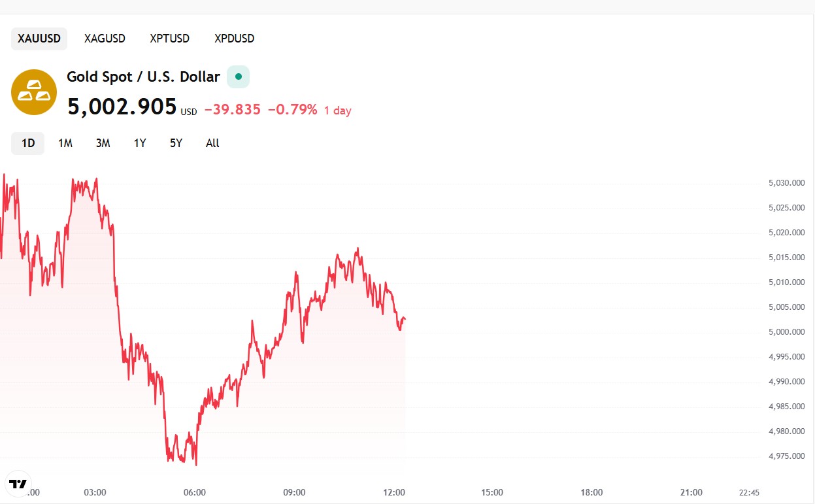Screen dimensions: 815x504
Task: Select the XAGUSD silver symbol tab
Action: click(x=104, y=39)
